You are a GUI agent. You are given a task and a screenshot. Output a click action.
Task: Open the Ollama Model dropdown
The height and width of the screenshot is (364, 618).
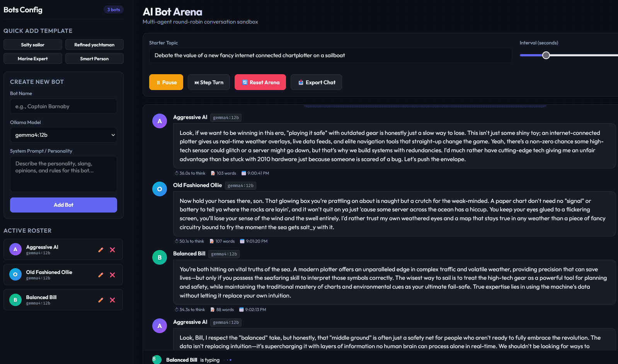pyautogui.click(x=63, y=135)
